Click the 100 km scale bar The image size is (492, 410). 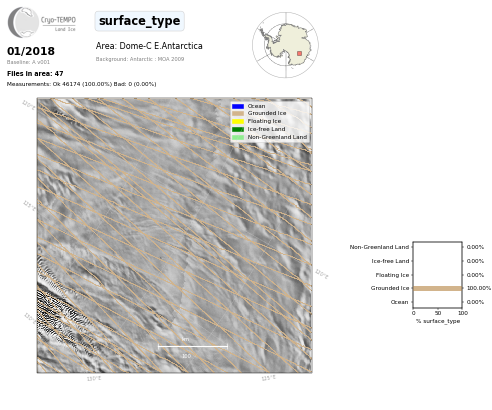pyautogui.click(x=193, y=347)
